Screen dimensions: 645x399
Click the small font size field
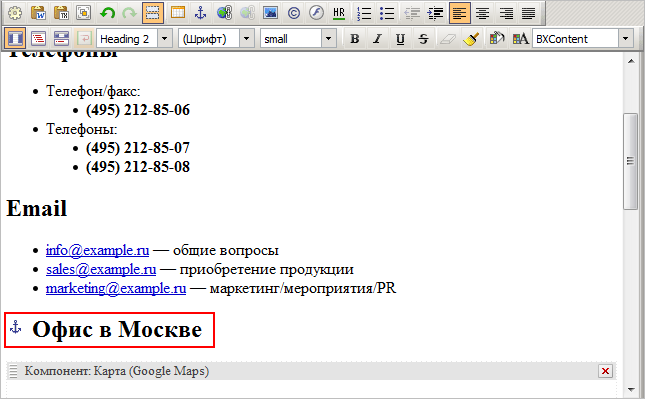point(291,39)
